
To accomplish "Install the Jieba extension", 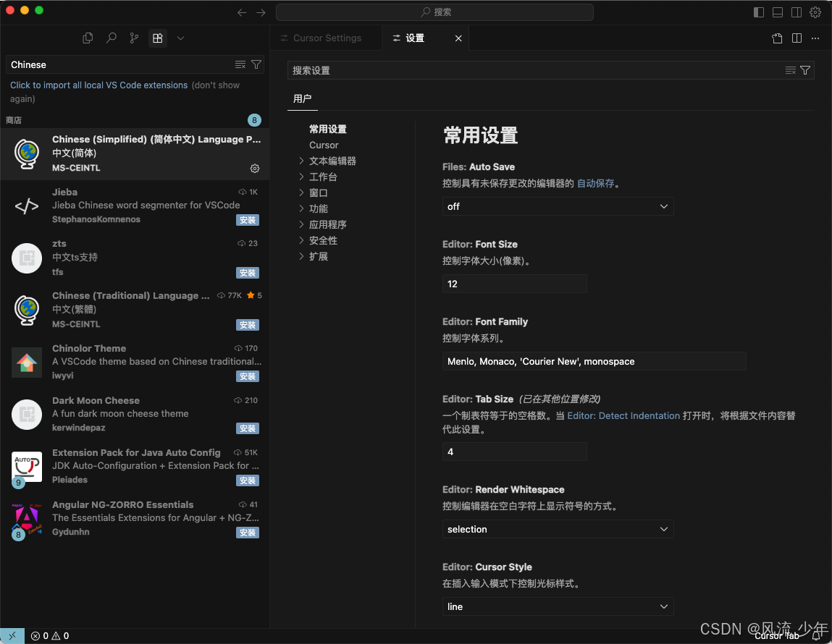I will pyautogui.click(x=247, y=220).
